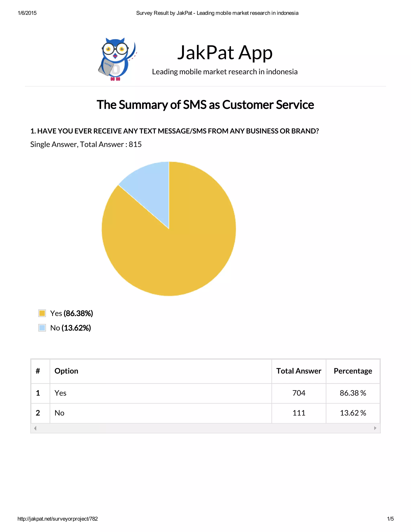Click the right scroll arrow under the table
Viewport: 411px width, 532px height.
(375, 428)
